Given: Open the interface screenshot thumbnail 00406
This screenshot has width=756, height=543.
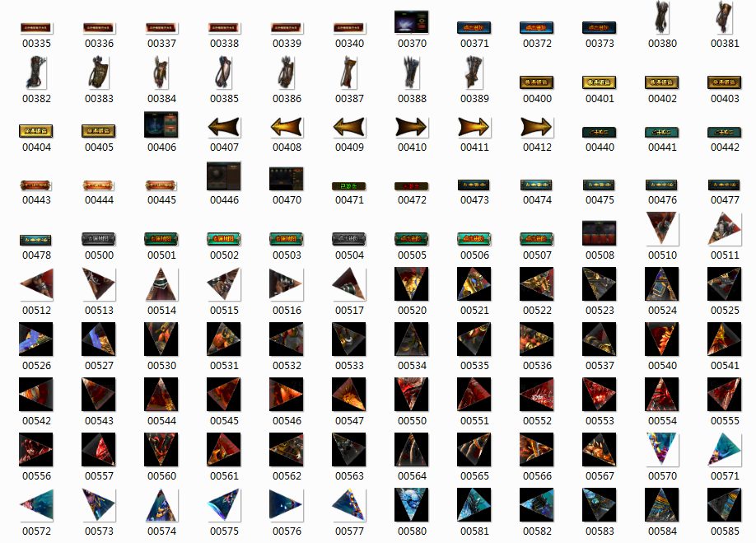Looking at the screenshot, I should [161, 124].
